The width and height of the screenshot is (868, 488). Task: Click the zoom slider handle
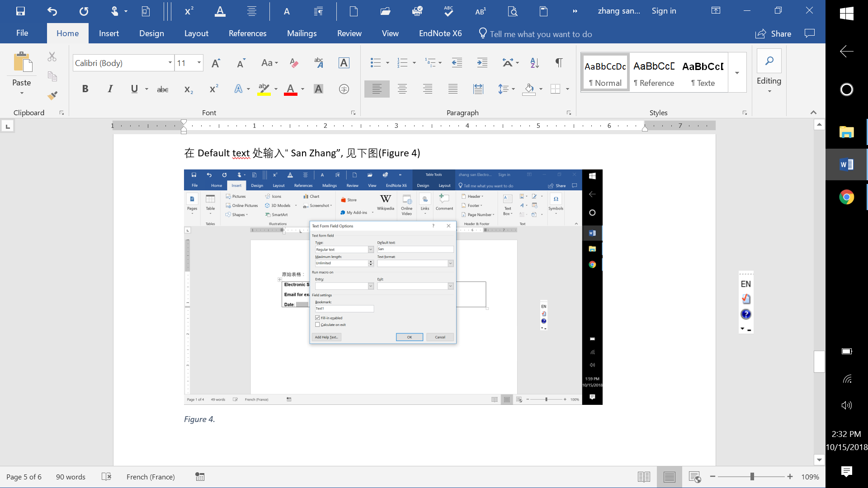click(752, 477)
